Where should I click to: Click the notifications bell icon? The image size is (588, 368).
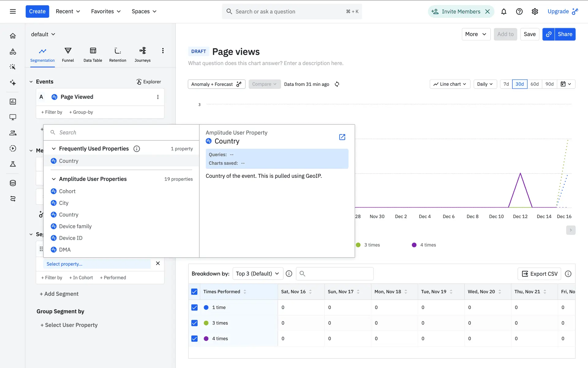pos(503,12)
